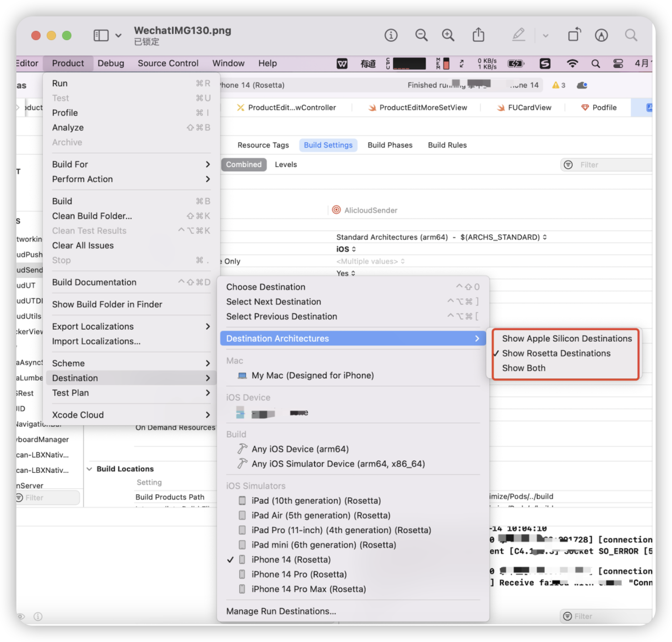Open the Debug menu

tap(110, 63)
